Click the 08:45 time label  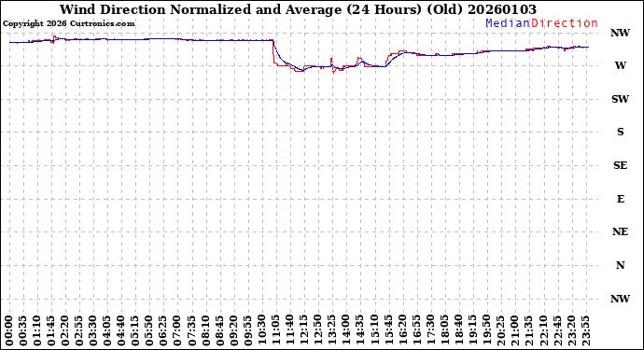pyautogui.click(x=219, y=330)
